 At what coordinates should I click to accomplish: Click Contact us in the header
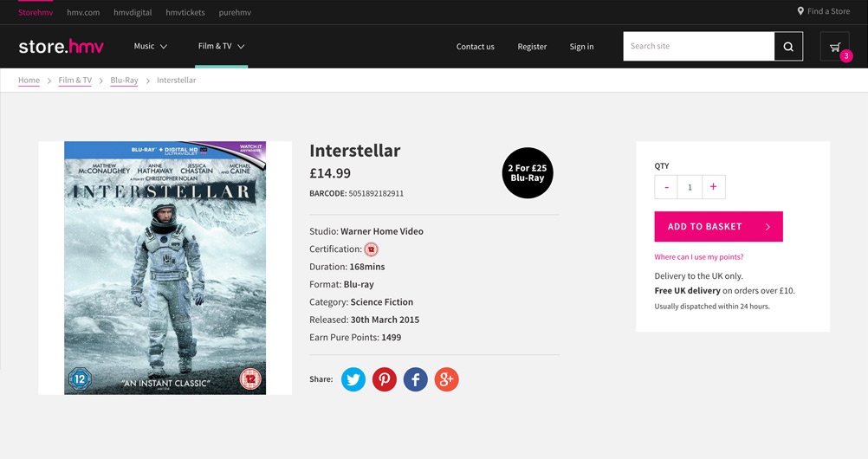tap(475, 47)
